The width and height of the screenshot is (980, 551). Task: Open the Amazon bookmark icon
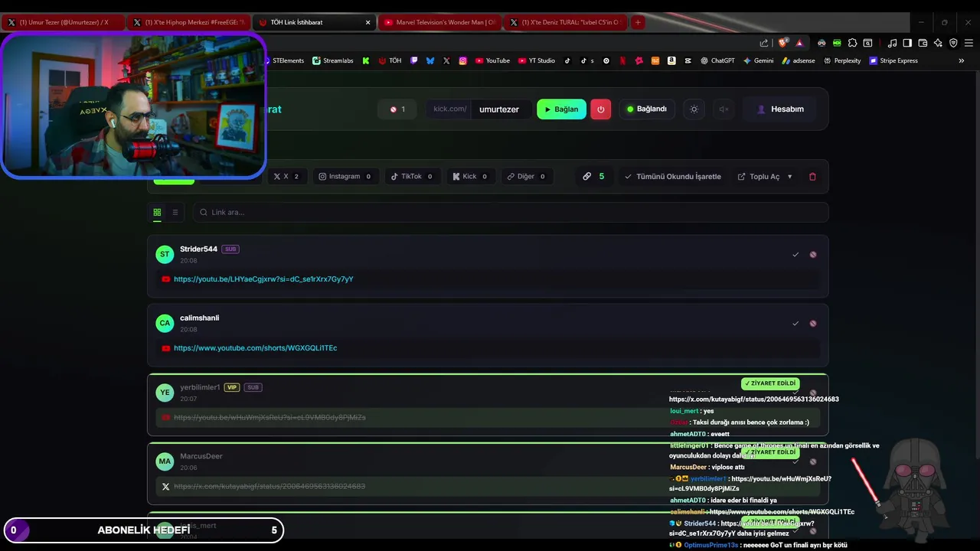tap(671, 60)
